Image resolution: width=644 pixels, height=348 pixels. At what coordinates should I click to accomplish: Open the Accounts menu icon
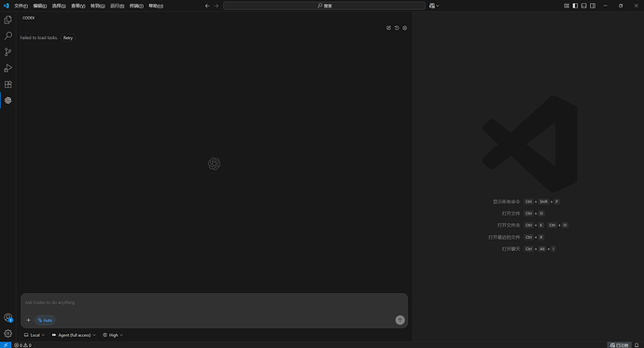pos(7,317)
